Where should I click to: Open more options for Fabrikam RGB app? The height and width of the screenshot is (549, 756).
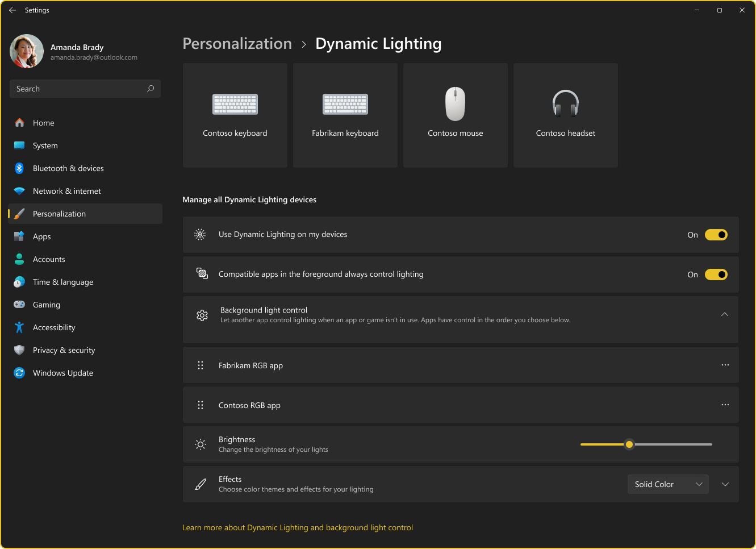click(x=725, y=365)
